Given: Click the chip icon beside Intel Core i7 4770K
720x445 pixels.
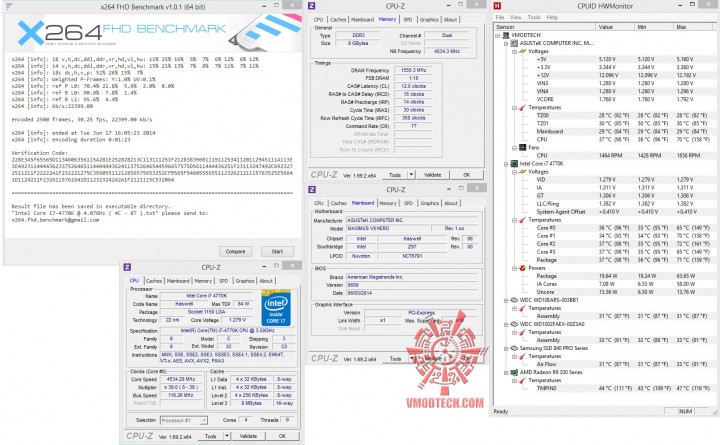Looking at the screenshot, I should [x=514, y=163].
